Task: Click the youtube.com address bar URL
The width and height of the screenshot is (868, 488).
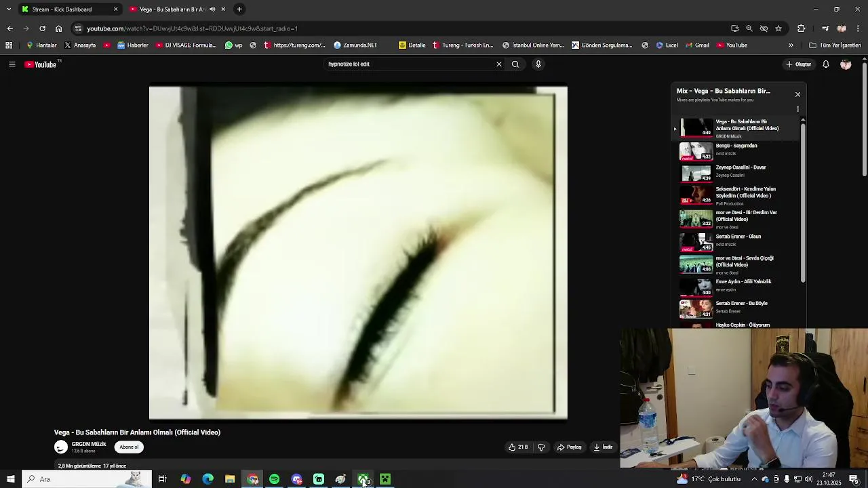Action: 193,28
